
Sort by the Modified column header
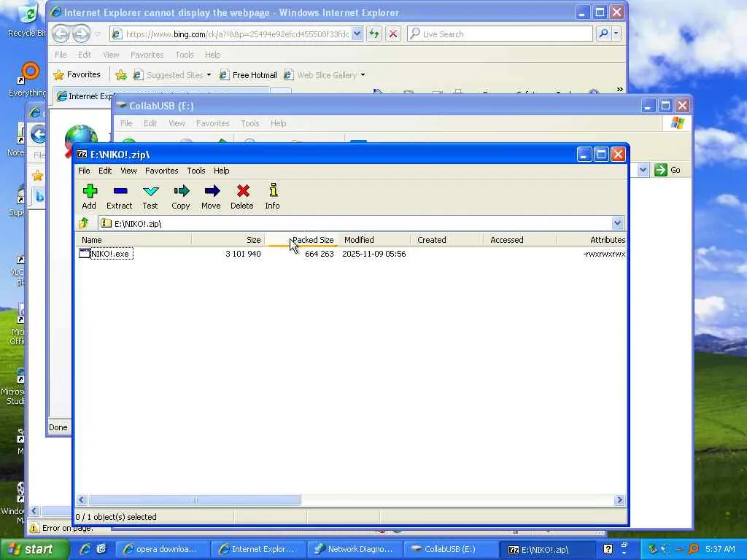tap(374, 239)
